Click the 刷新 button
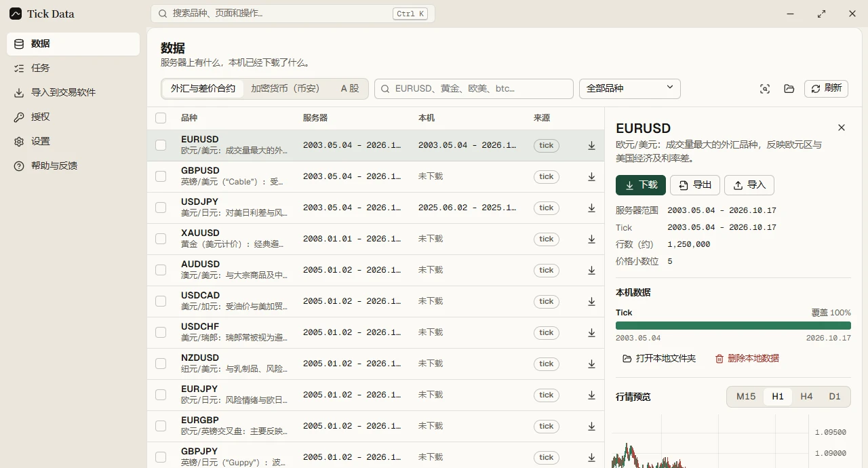This screenshot has height=468, width=868. click(x=826, y=89)
